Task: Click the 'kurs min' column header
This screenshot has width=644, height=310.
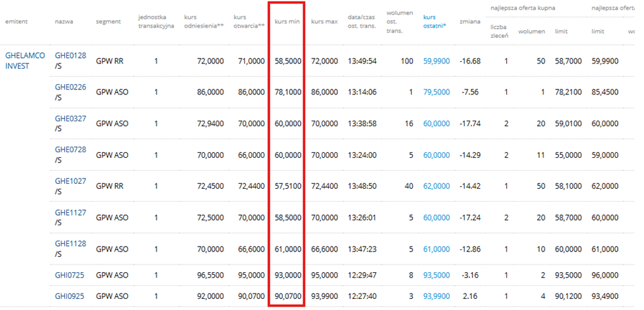Action: point(286,21)
